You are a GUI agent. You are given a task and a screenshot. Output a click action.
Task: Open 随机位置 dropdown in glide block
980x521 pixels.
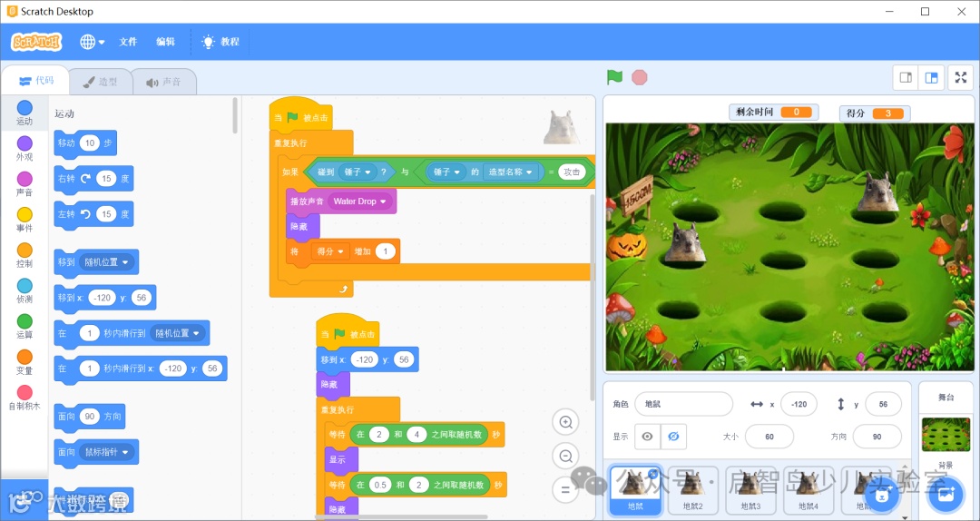[177, 333]
